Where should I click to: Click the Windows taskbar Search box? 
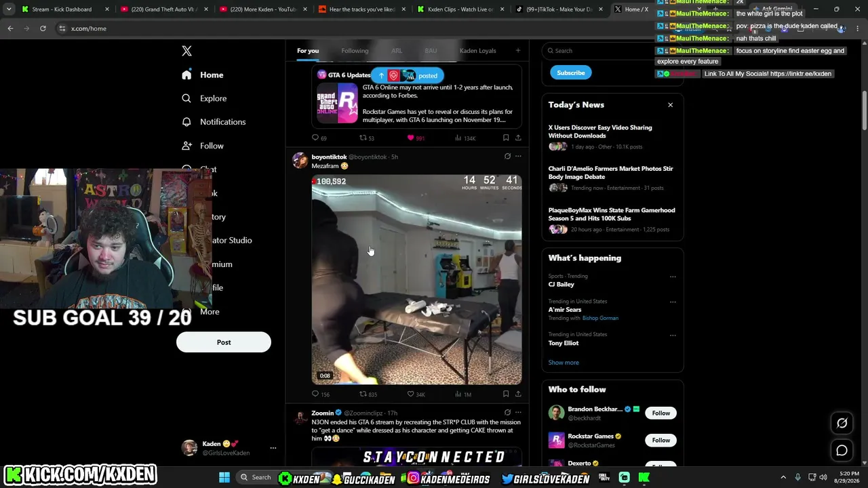coord(256,478)
